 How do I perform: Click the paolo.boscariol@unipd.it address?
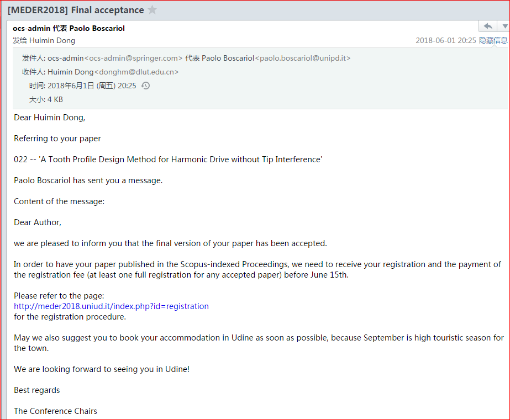pos(302,58)
